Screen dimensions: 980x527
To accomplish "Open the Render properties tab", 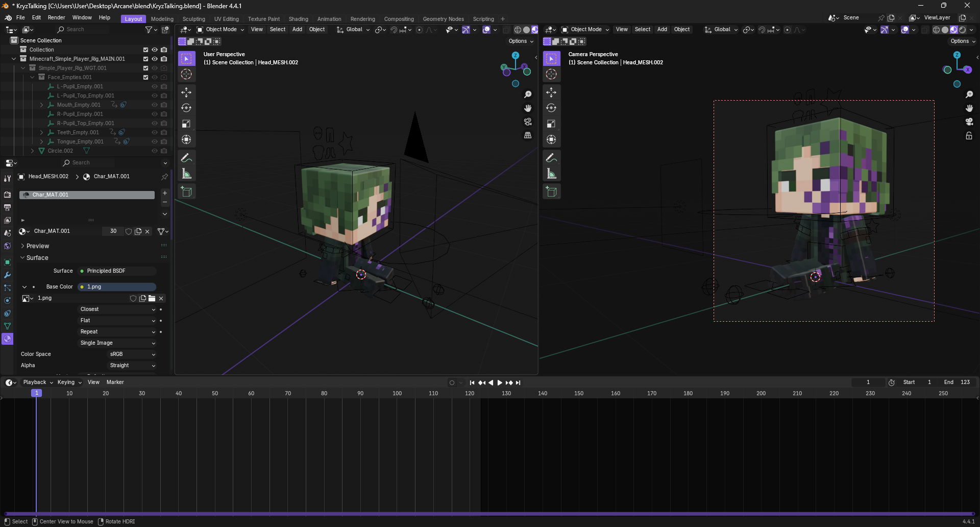I will [7, 195].
